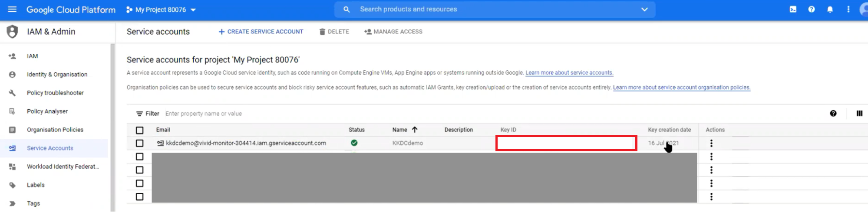Click the Policy troubleshooter wrench icon
This screenshot has height=212, width=868.
click(12, 93)
